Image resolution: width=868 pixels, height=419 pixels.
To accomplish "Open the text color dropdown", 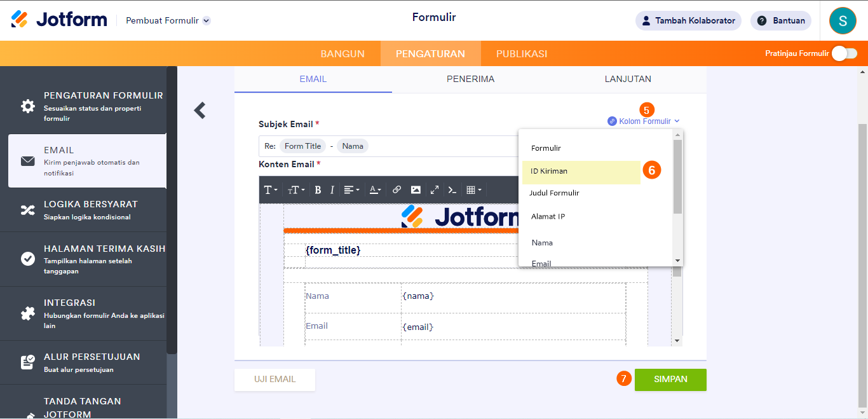I will [x=376, y=189].
